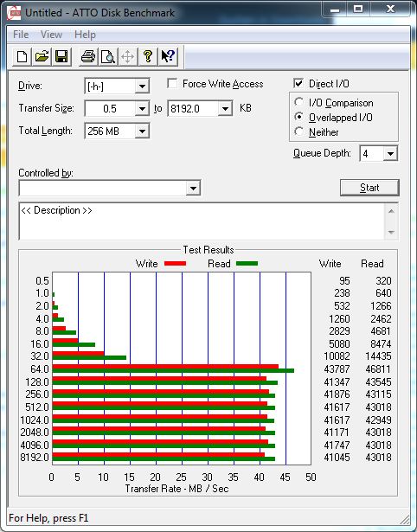Expand the Drive dropdown showing [-h-]
The width and height of the screenshot is (417, 532).
click(x=142, y=87)
